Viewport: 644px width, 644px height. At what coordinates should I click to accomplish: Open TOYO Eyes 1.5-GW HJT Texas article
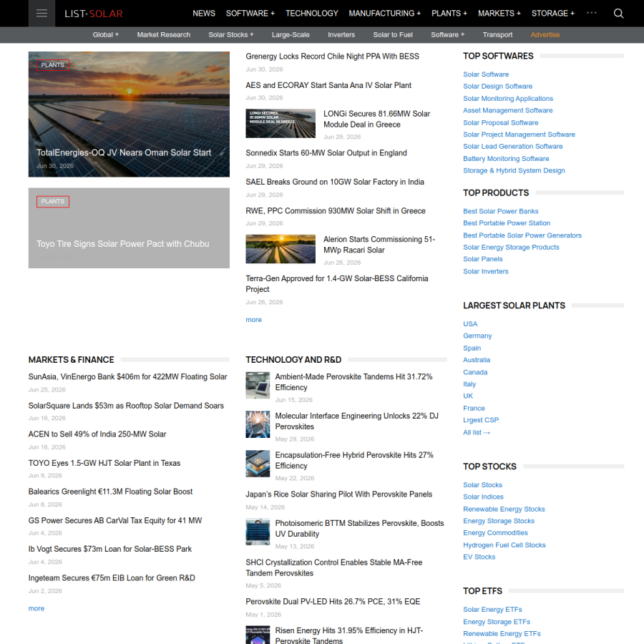(104, 463)
